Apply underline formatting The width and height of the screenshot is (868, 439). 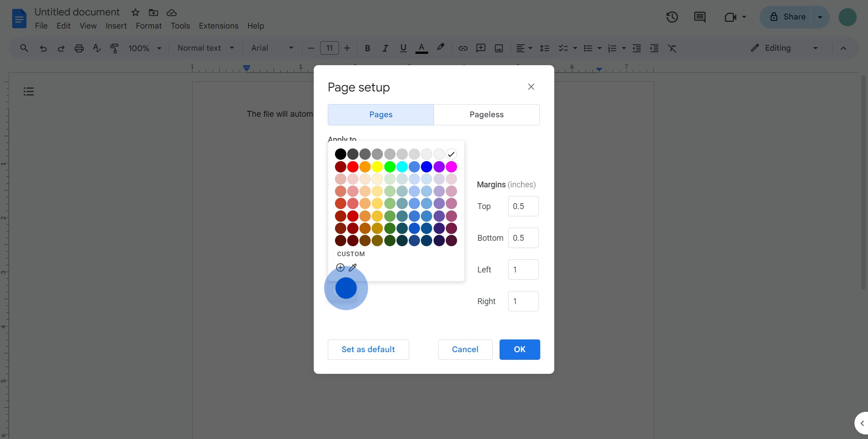tap(403, 48)
